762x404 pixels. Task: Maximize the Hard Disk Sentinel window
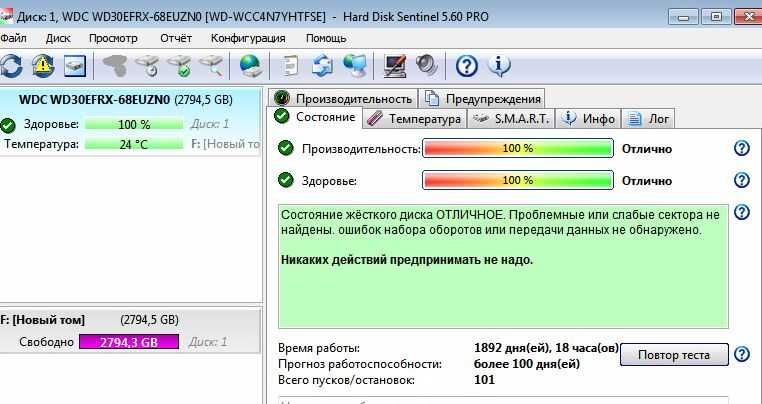[716, 17]
